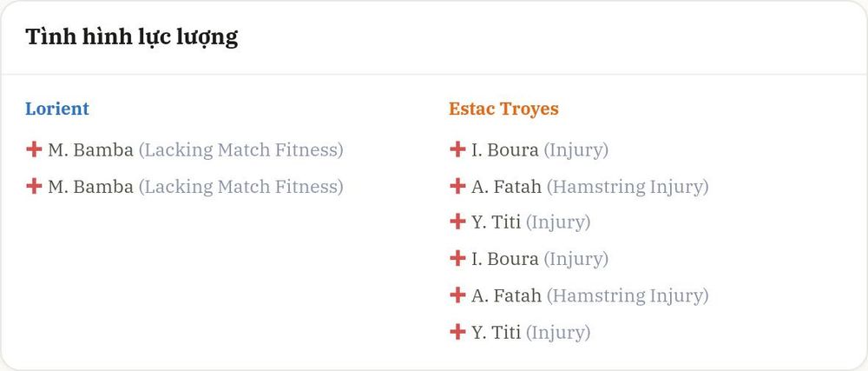Click the first Lacking Match Fitness note
The height and width of the screenshot is (371, 868).
click(x=240, y=150)
